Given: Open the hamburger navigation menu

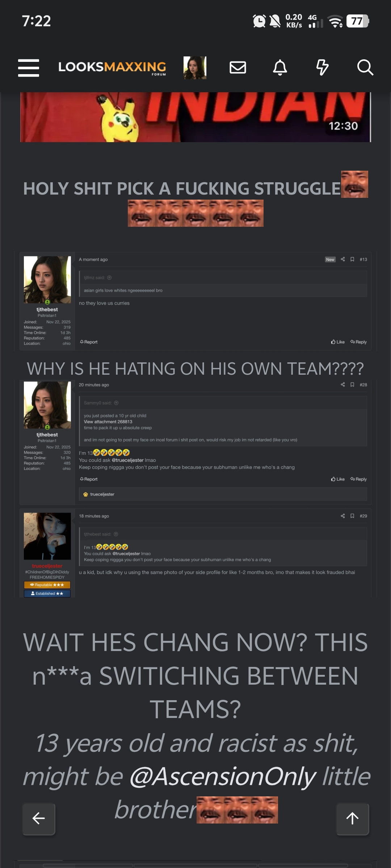Looking at the screenshot, I should pos(29,68).
